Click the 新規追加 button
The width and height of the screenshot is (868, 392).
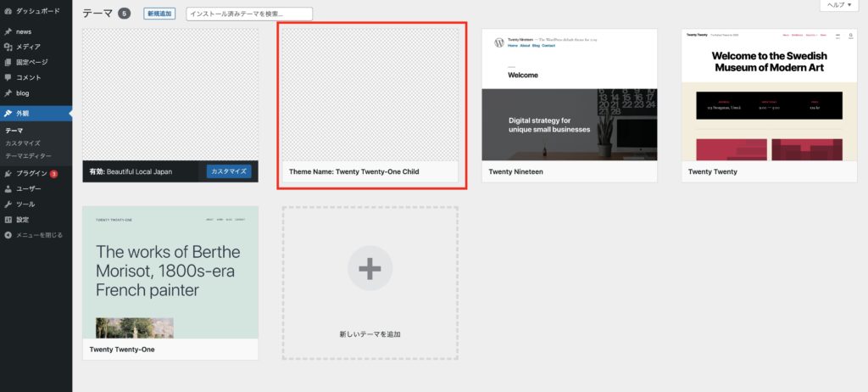159,14
